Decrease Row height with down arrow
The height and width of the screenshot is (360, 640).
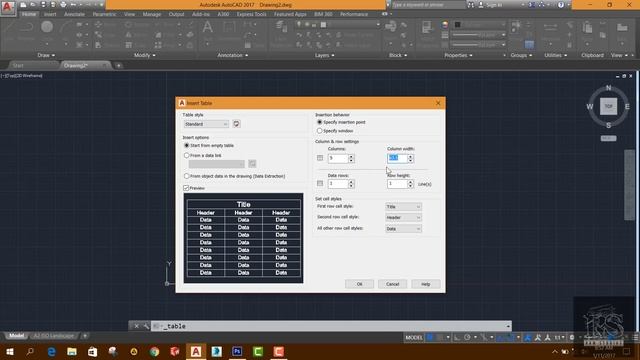pyautogui.click(x=410, y=186)
